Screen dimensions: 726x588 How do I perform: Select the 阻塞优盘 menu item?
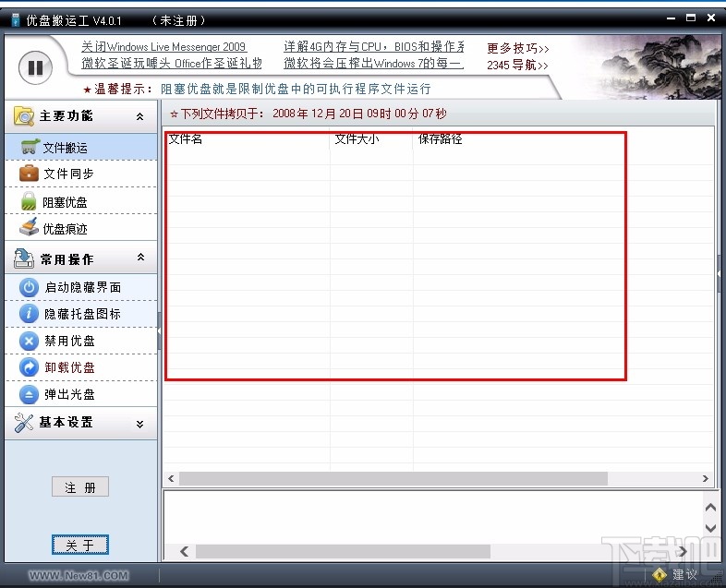click(81, 201)
